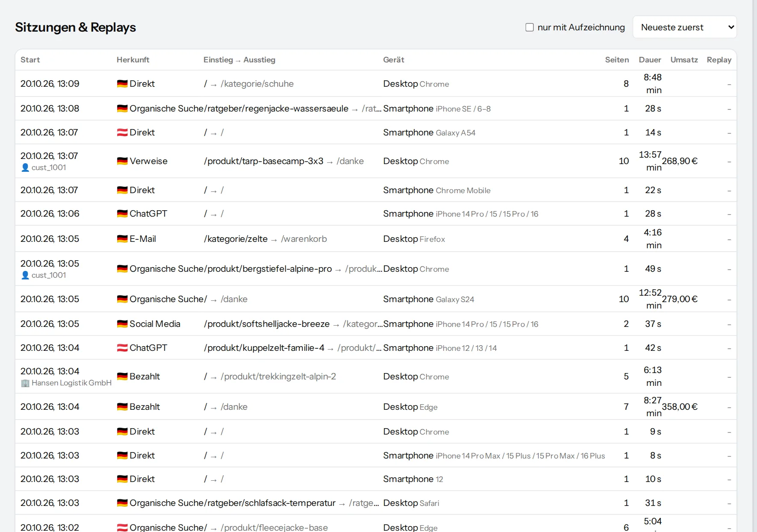757x532 pixels.
Task: Open the 'Neueste zuerst' sort dropdown
Action: click(684, 27)
